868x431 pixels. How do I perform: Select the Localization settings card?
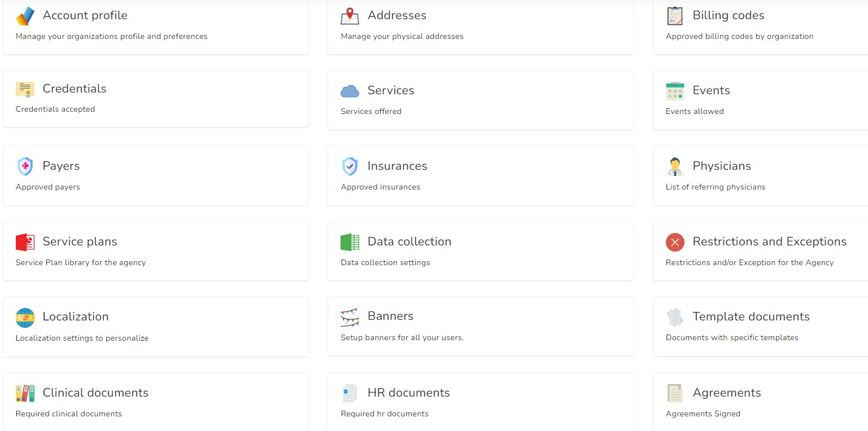(156, 326)
